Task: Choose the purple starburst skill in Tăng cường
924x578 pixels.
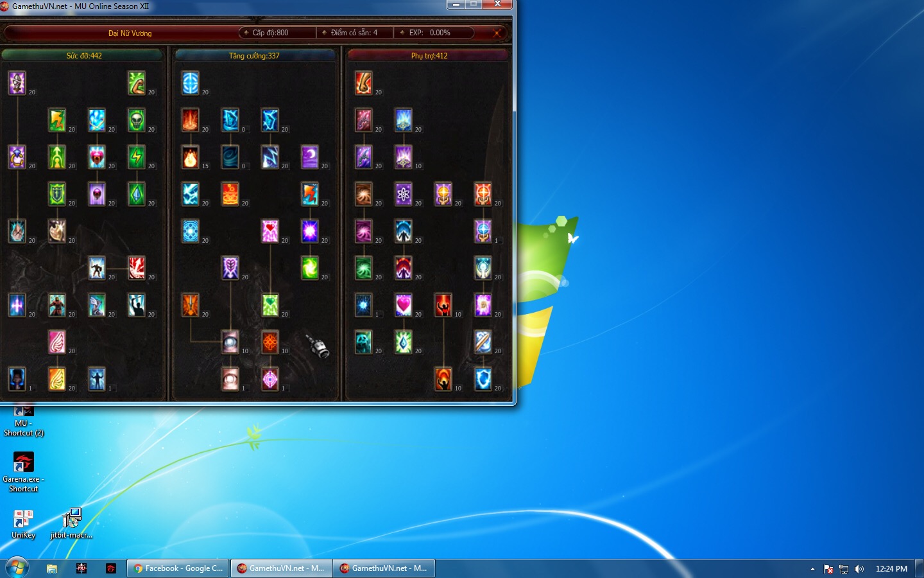Action: [310, 231]
